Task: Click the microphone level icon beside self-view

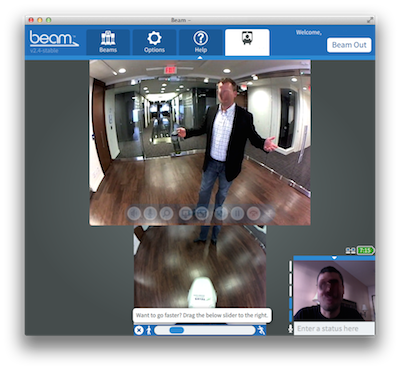Action: point(290,329)
